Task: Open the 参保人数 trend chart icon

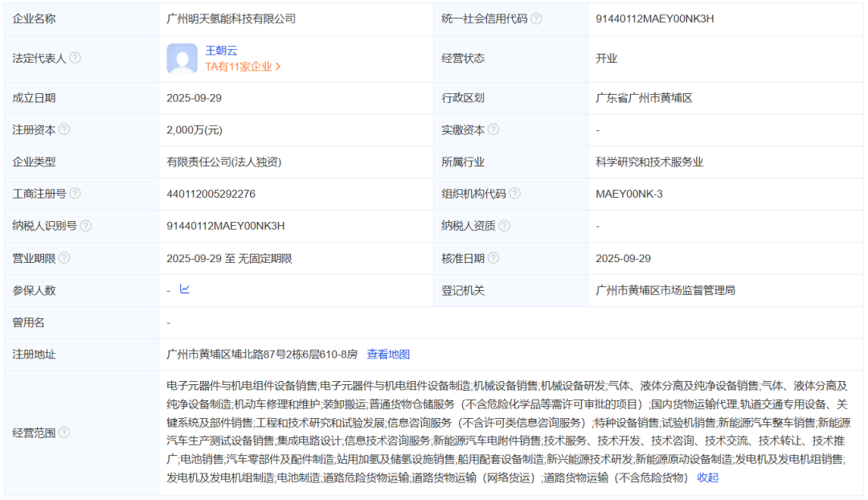Action: [x=185, y=289]
